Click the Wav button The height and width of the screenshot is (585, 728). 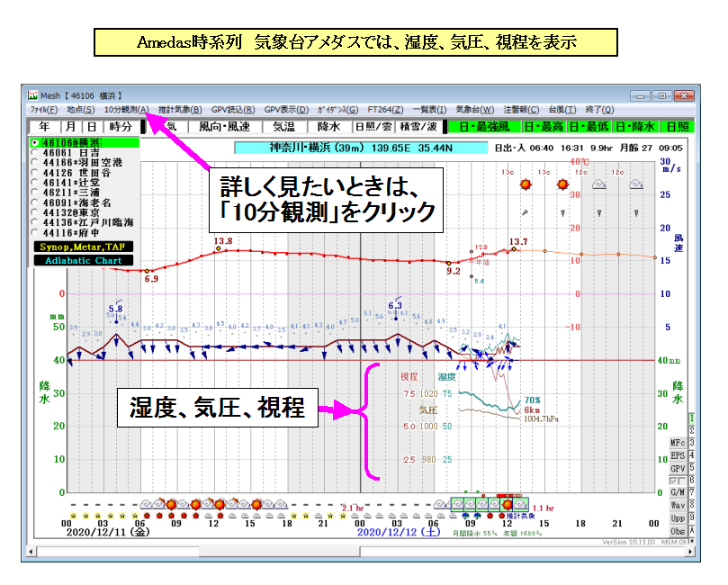point(678,505)
